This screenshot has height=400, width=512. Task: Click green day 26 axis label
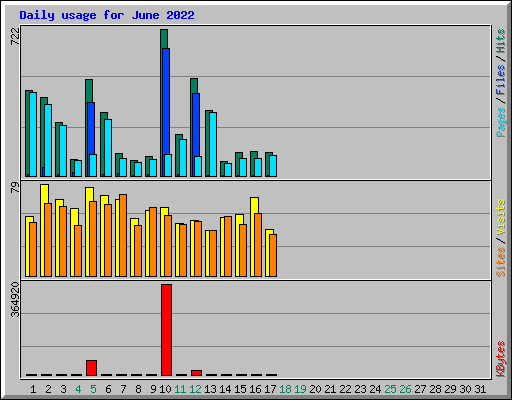click(405, 389)
